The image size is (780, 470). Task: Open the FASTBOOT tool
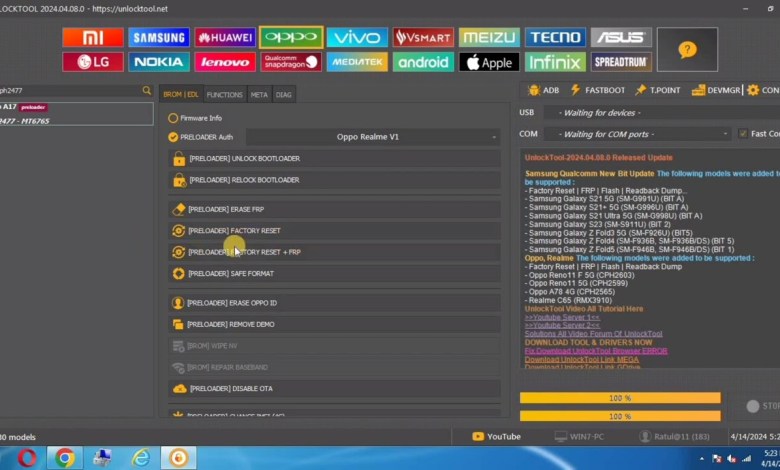pos(597,90)
